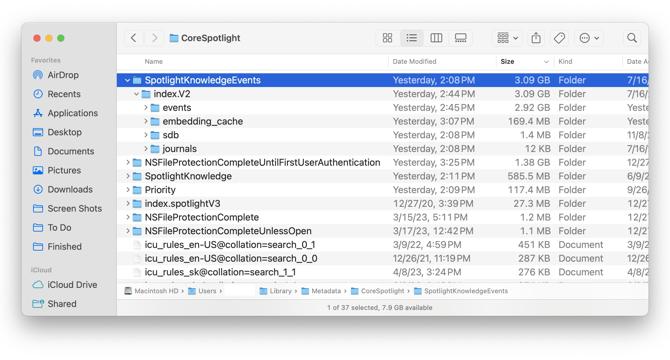
Task: Open the More actions ellipsis menu
Action: (589, 38)
